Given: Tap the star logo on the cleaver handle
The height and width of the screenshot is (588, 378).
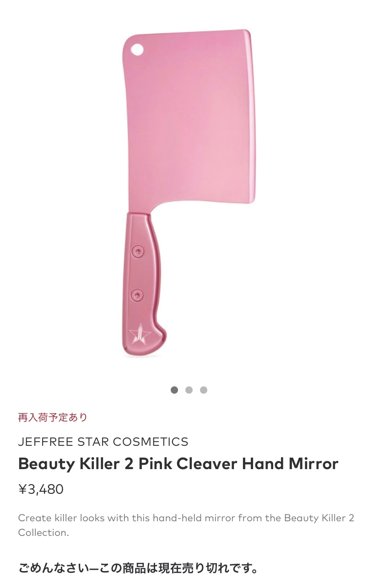Looking at the screenshot, I should (x=139, y=334).
